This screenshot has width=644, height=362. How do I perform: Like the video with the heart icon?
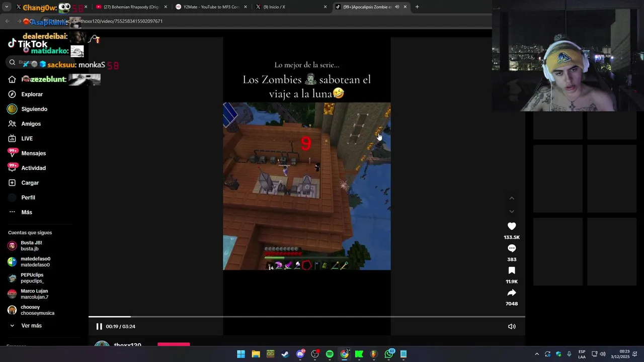(512, 226)
